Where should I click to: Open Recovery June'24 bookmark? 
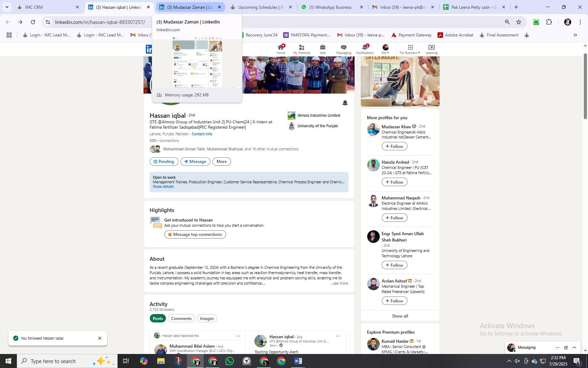click(259, 35)
